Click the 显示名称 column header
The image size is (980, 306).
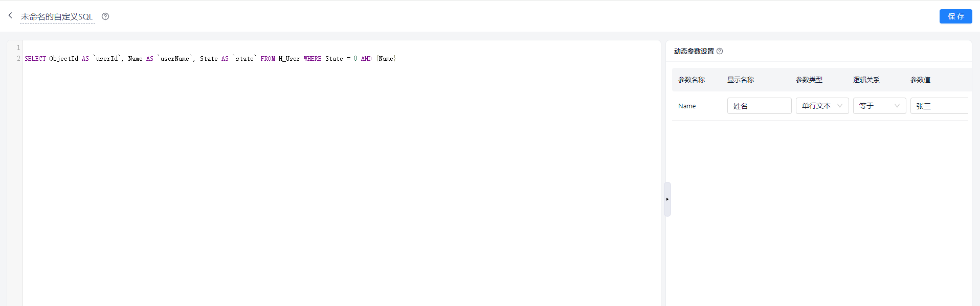coord(741,80)
